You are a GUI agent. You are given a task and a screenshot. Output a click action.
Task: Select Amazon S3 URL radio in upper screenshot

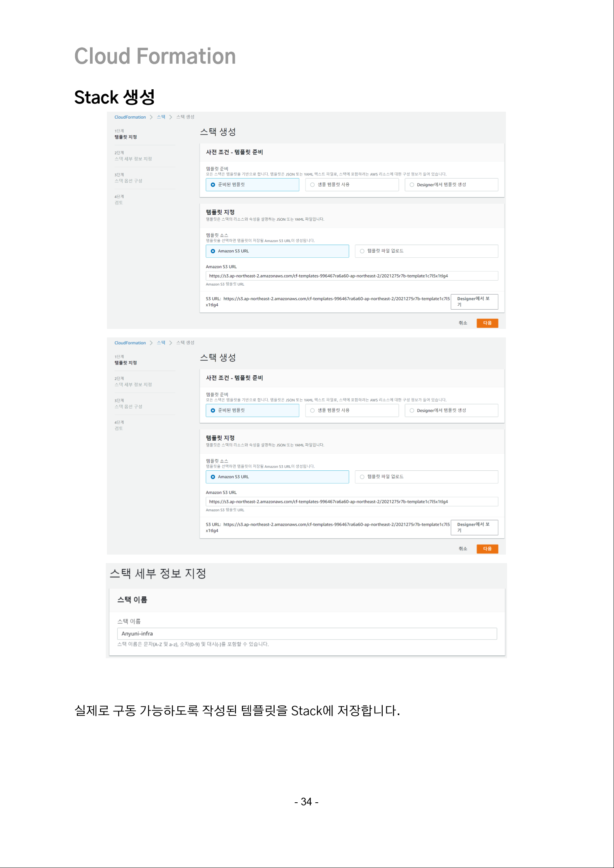coord(277,251)
